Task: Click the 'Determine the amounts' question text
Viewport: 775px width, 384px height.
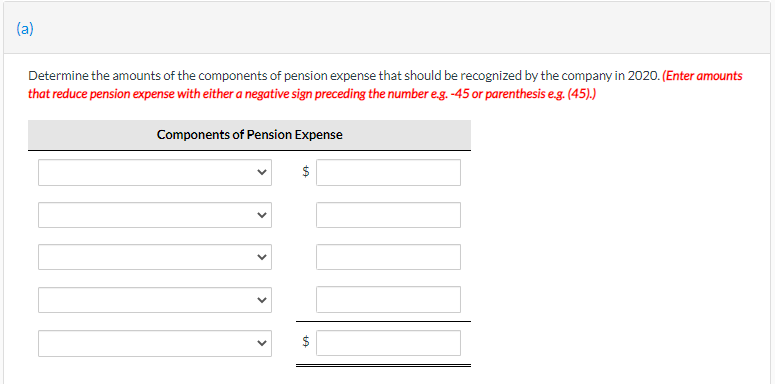Action: coord(344,76)
